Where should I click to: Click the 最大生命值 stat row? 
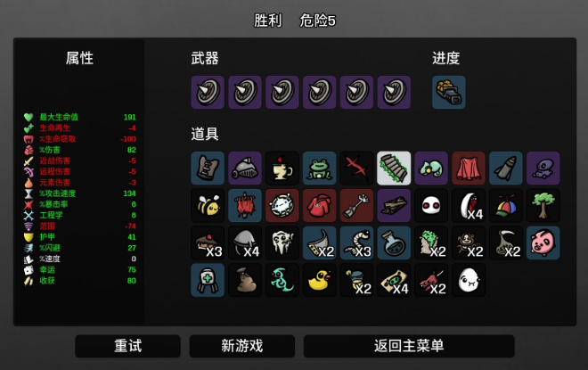(x=79, y=117)
